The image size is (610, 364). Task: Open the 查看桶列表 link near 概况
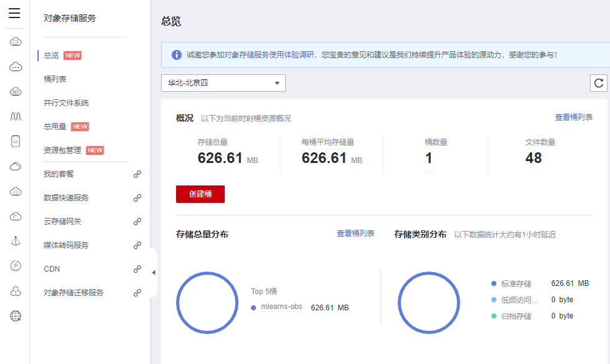(x=575, y=117)
